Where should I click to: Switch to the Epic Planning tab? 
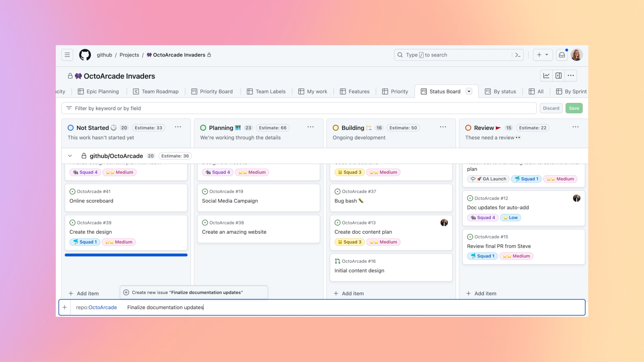[x=98, y=91]
